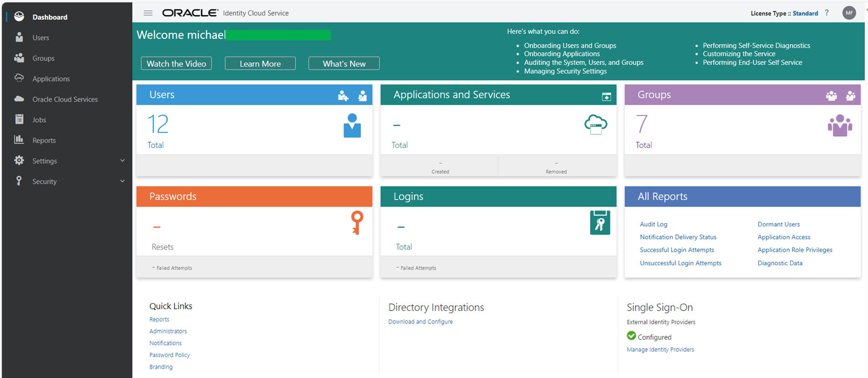Click Notifications under Quick Links
Viewport: 868px width, 378px height.
(166, 343)
